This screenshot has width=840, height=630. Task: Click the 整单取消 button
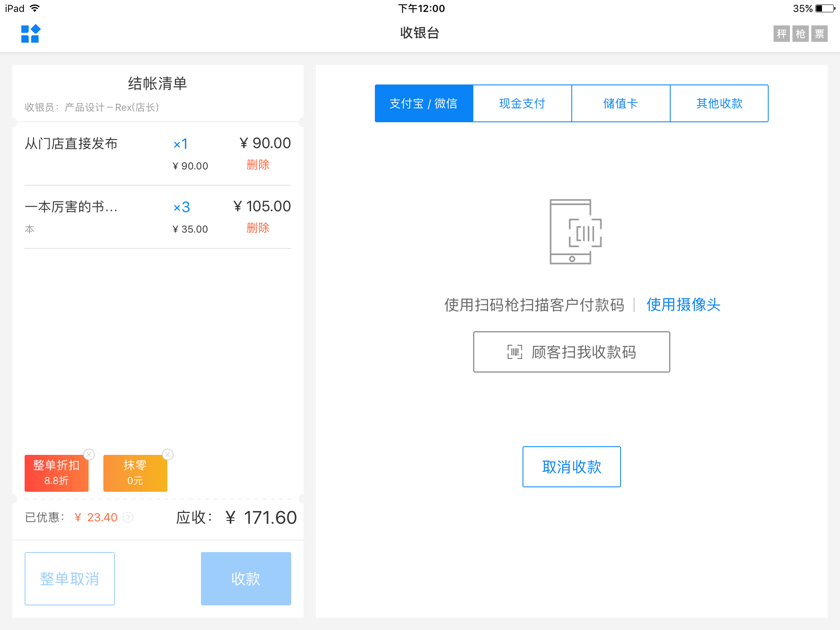[70, 579]
